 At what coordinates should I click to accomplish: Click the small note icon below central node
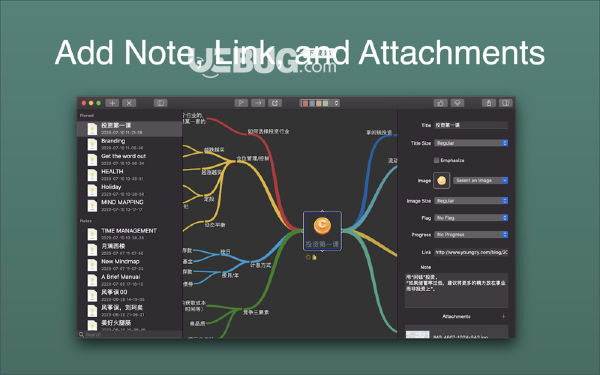(314, 258)
